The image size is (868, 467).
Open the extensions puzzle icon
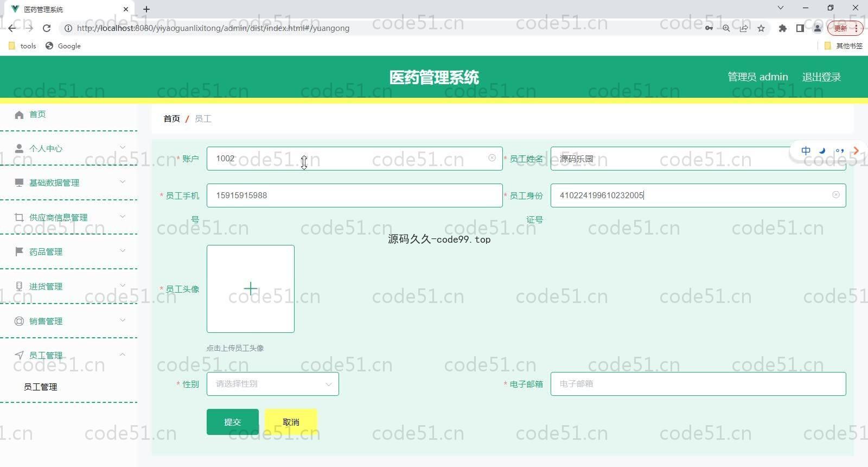click(x=782, y=28)
